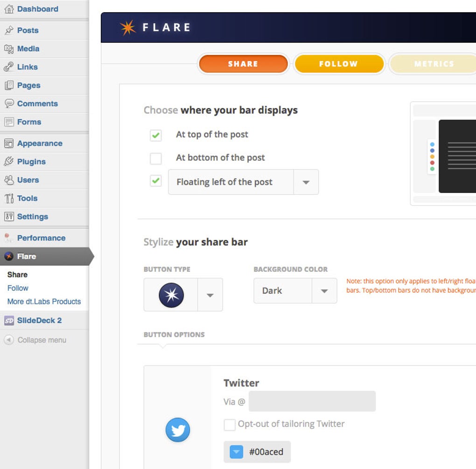The width and height of the screenshot is (476, 469).
Task: Change the Background Color from Dark
Action: tap(324, 290)
